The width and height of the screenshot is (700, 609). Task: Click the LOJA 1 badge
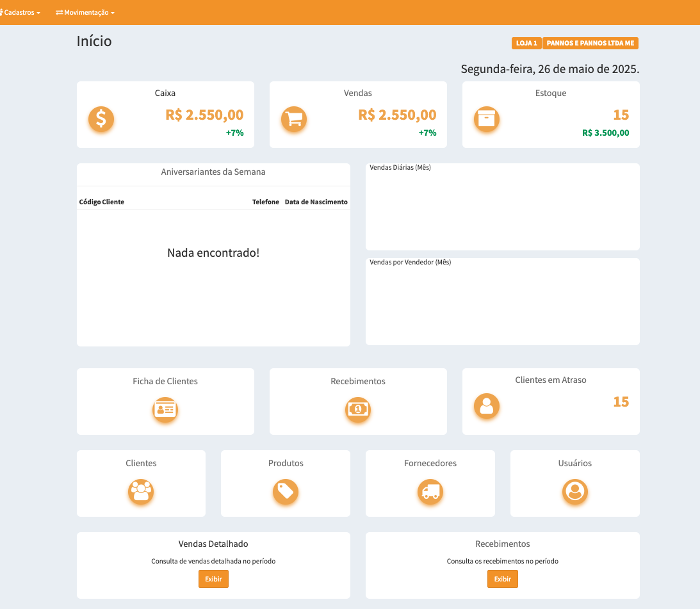click(526, 43)
